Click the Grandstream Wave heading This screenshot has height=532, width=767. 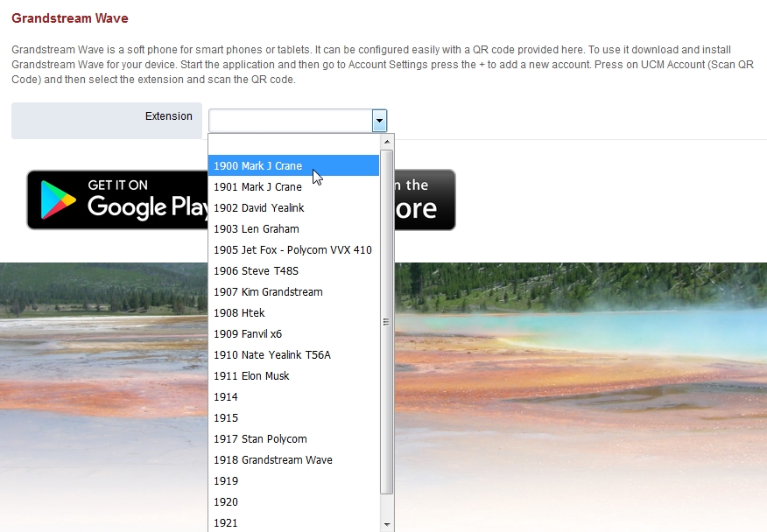point(70,18)
